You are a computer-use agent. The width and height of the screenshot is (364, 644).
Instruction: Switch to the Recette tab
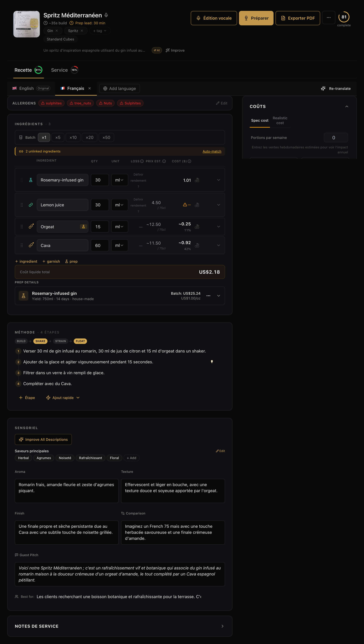(x=28, y=70)
